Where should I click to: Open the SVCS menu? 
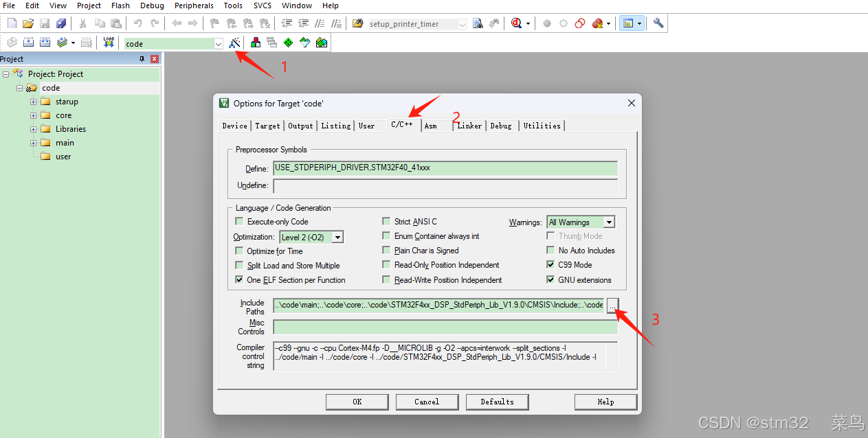coord(263,5)
